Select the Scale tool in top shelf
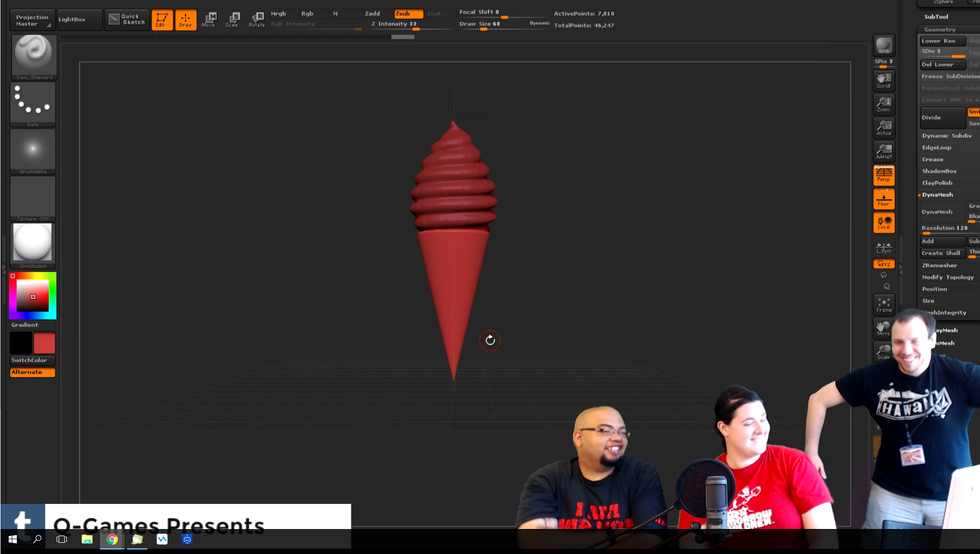This screenshot has width=980, height=554. [x=232, y=19]
